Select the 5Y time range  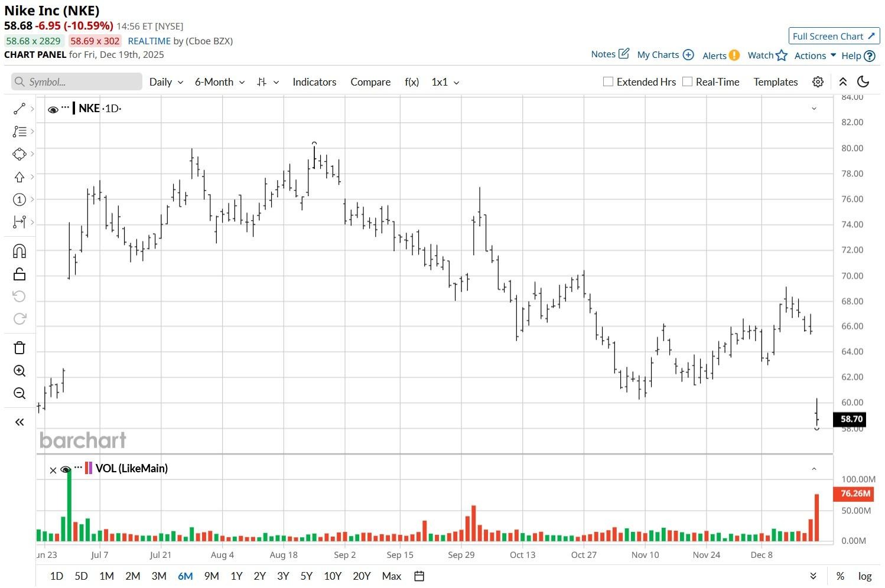click(x=306, y=576)
